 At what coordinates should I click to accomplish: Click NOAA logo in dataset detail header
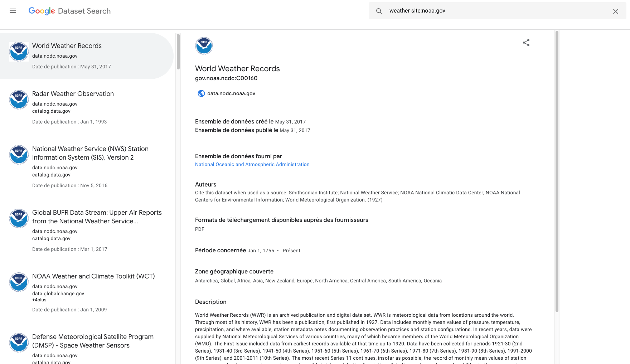click(x=204, y=46)
